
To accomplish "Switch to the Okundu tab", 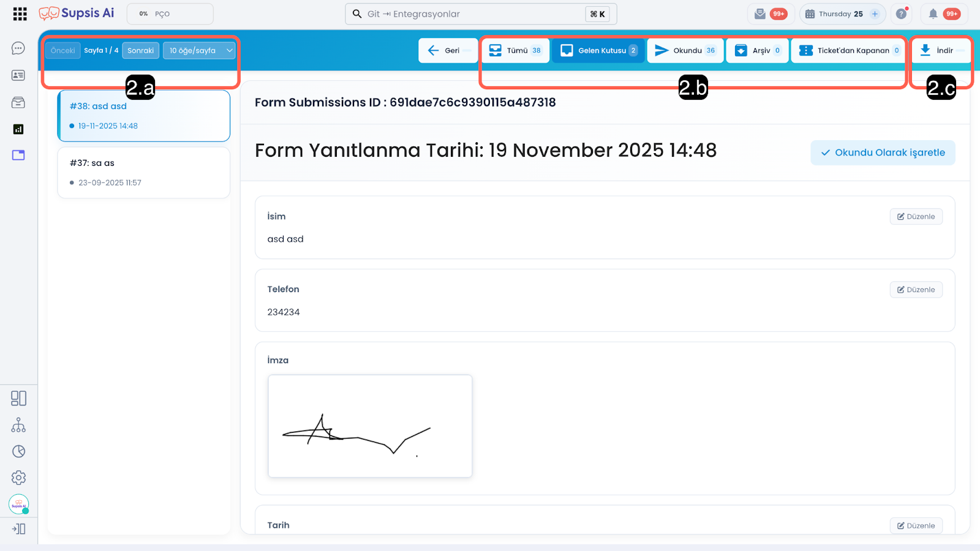I will 685,51.
